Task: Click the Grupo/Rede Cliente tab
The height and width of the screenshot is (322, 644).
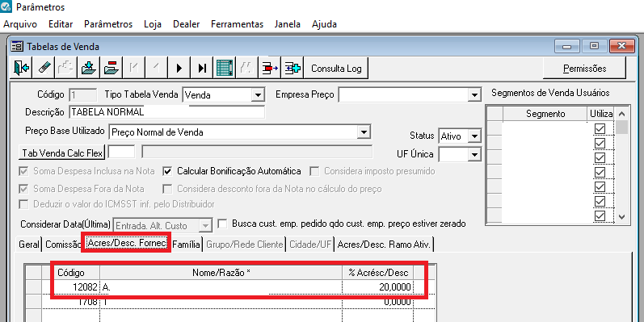Action: click(244, 245)
